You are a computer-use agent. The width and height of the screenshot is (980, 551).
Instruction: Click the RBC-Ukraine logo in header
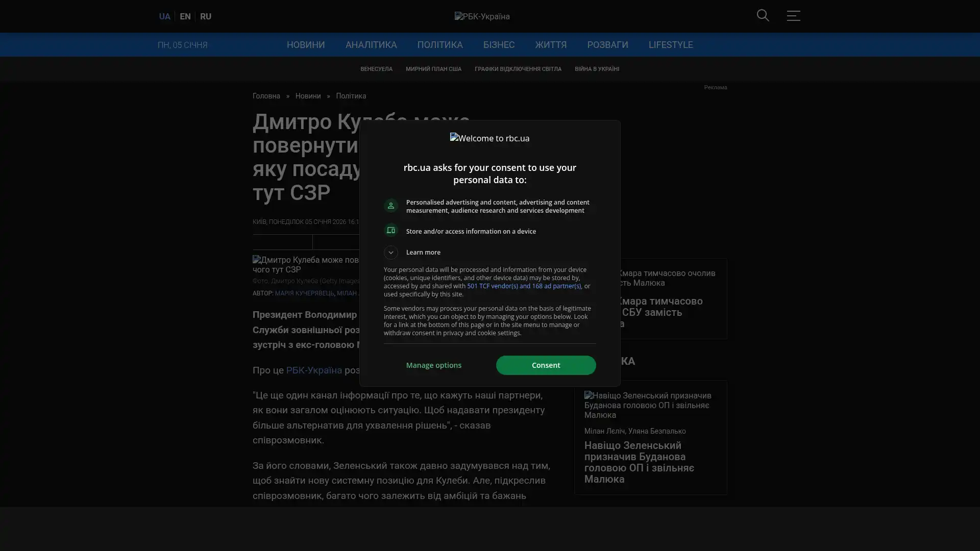[x=482, y=16]
